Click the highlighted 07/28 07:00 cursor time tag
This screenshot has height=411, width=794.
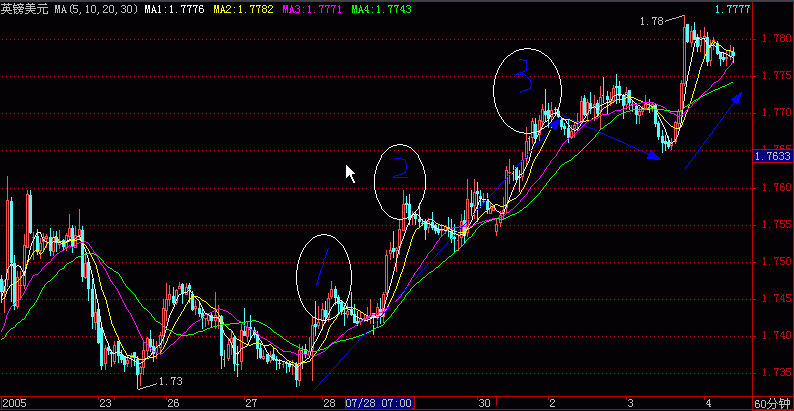pyautogui.click(x=380, y=403)
